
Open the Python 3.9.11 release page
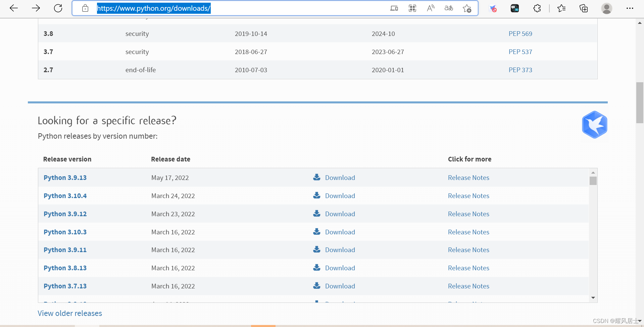coord(65,250)
